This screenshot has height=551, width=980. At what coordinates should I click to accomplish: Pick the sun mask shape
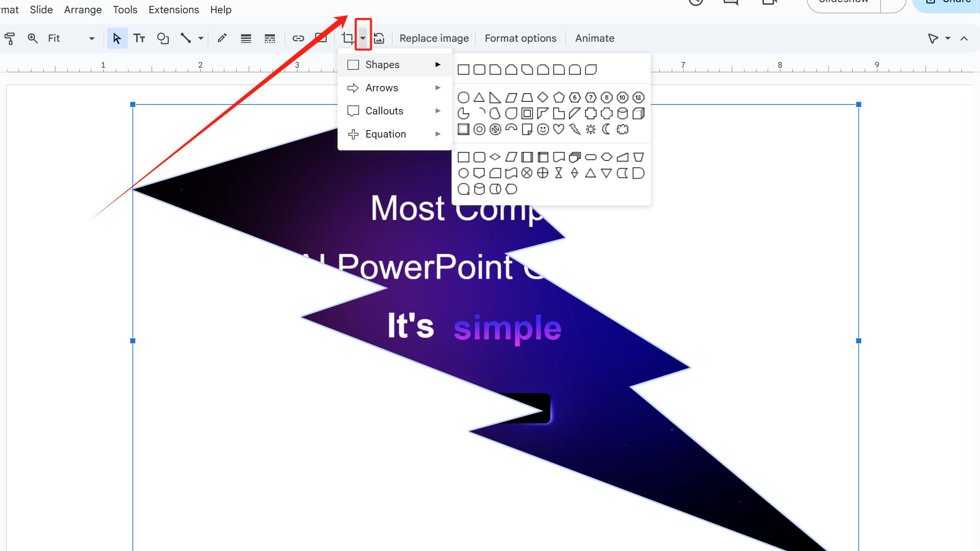pos(591,129)
